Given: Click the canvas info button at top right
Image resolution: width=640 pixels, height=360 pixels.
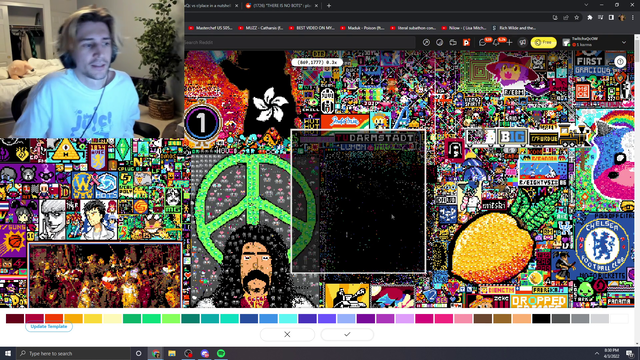Looking at the screenshot, I should 620,62.
